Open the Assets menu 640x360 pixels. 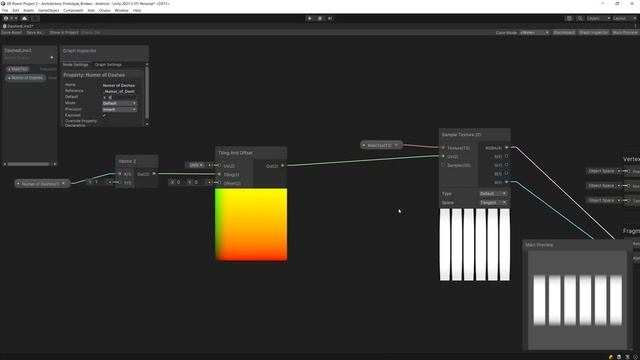(29, 10)
